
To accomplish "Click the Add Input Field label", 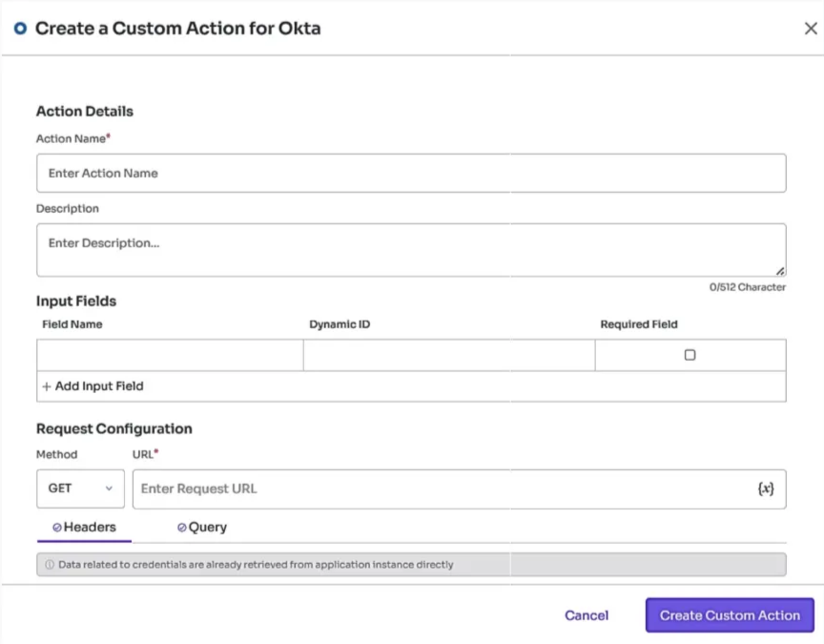I will pyautogui.click(x=99, y=386).
